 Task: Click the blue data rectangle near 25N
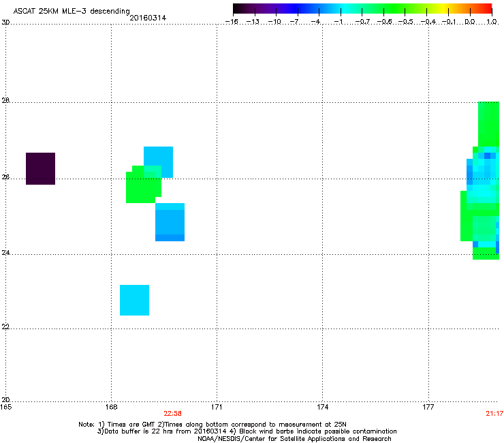point(170,222)
